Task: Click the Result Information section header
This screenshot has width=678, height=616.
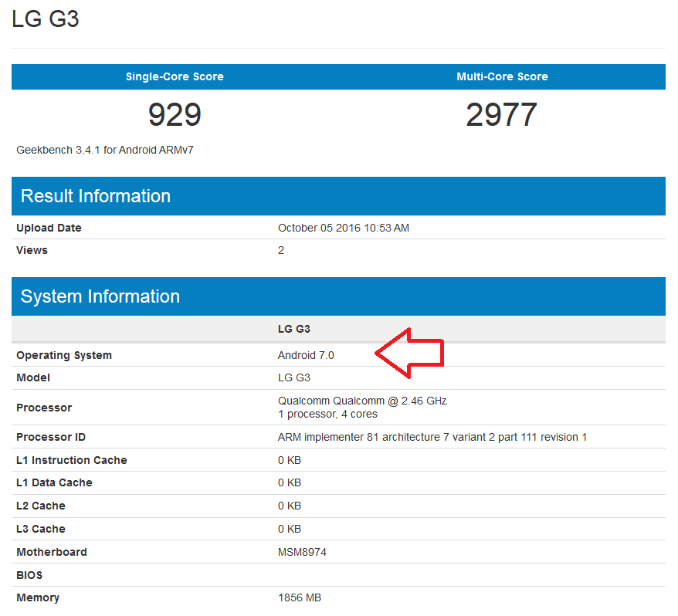Action: [95, 196]
